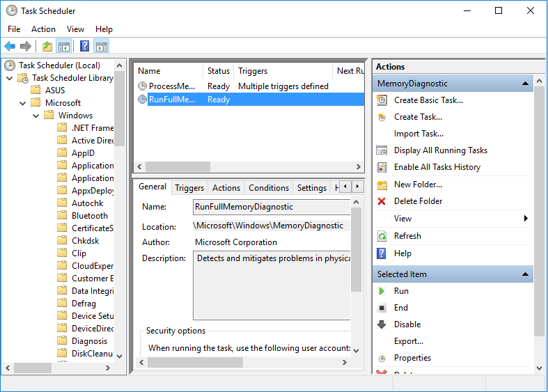Screen dimensions: 548x392
Task: Click the blue Help icon in the toolbar
Action: point(84,47)
